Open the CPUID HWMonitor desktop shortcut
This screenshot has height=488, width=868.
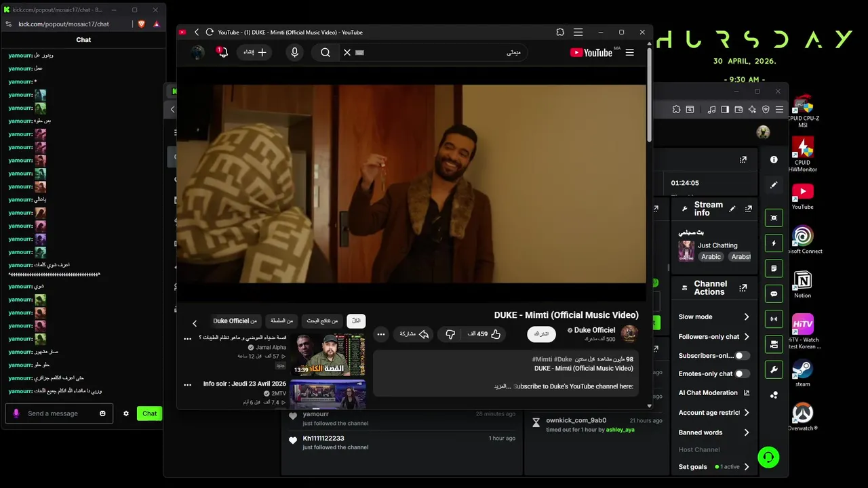click(x=803, y=155)
